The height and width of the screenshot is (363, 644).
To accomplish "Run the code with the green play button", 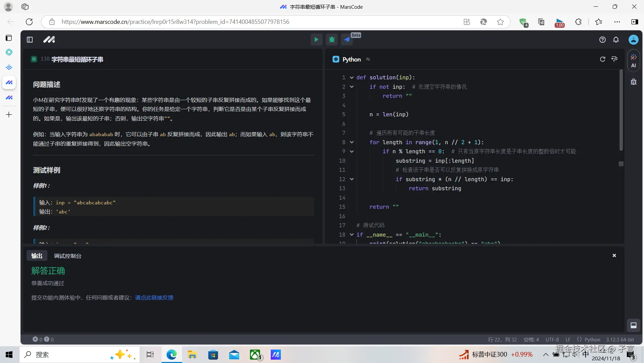I will 316,39.
